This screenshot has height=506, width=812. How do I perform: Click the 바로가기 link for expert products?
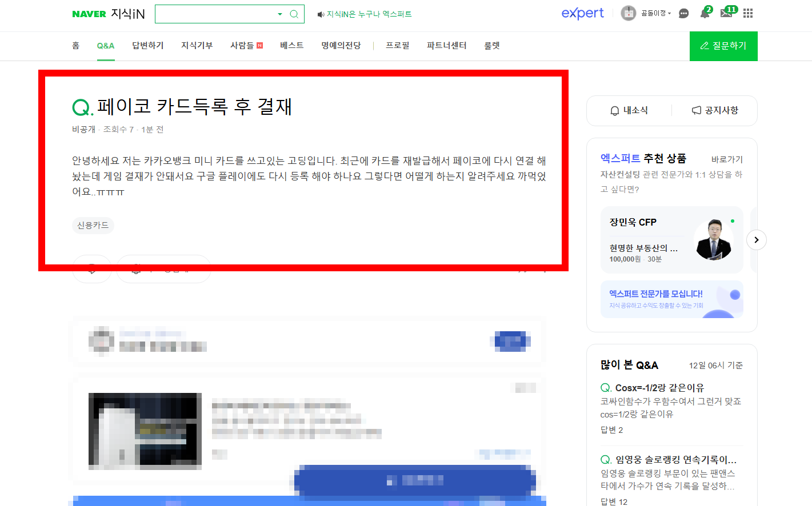click(x=727, y=159)
